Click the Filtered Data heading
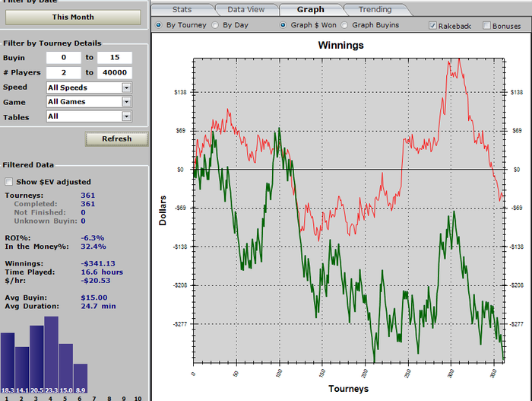Screen dimensions: 532x401 [28, 165]
